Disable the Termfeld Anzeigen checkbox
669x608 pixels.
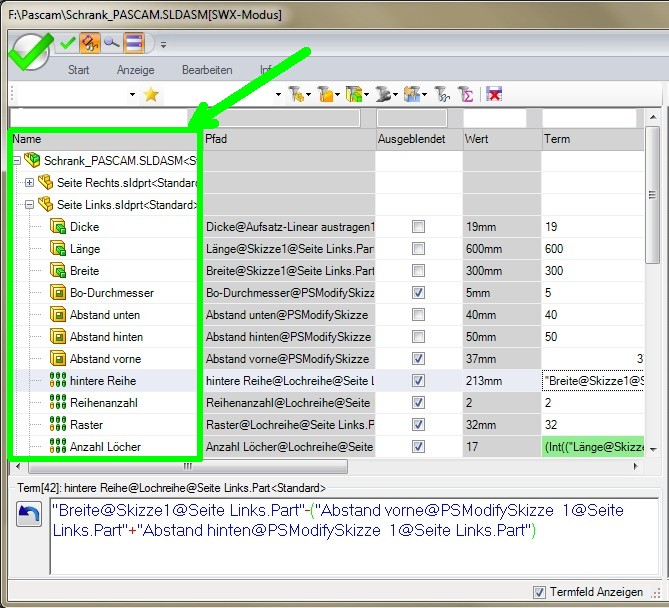540,591
